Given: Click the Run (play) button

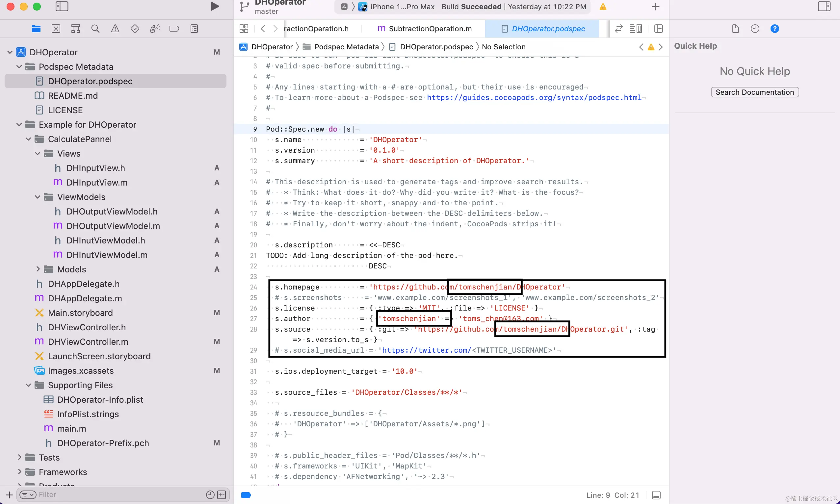Looking at the screenshot, I should point(214,7).
